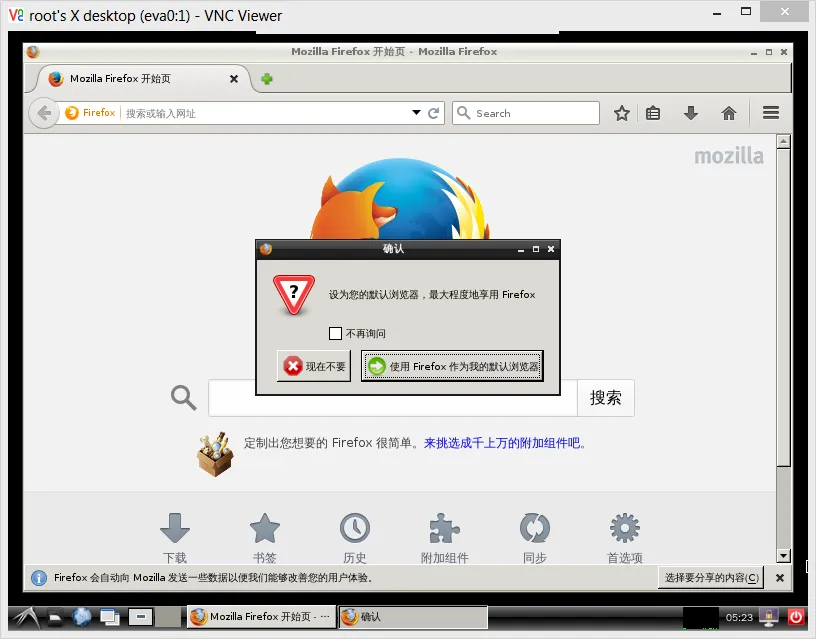
Task: Open 同步 sync icon
Action: pyautogui.click(x=534, y=528)
